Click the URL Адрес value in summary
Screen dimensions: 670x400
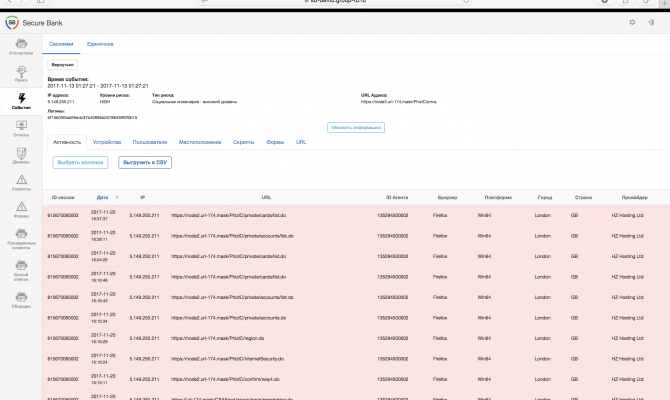click(x=398, y=102)
